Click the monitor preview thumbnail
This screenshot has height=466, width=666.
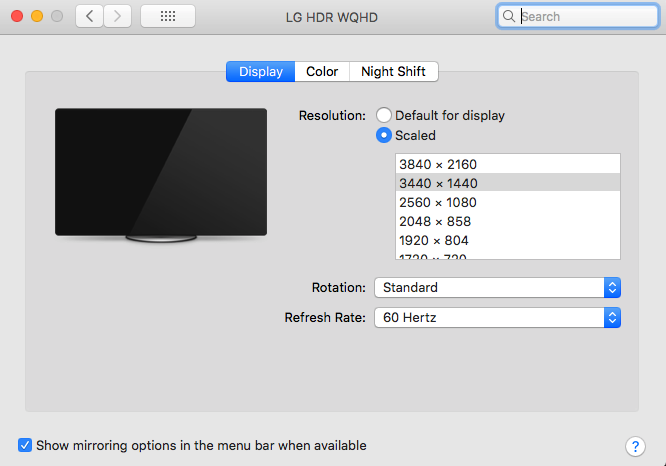[161, 175]
